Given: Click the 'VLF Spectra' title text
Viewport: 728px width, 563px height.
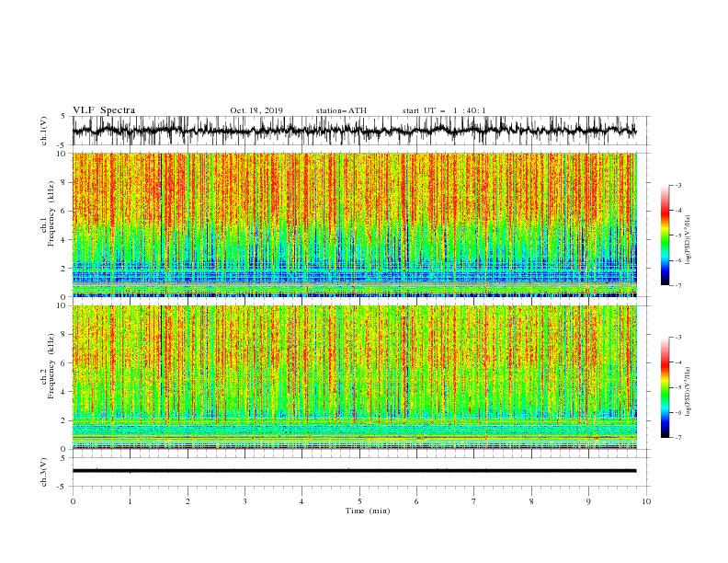Looking at the screenshot, I should click(104, 110).
